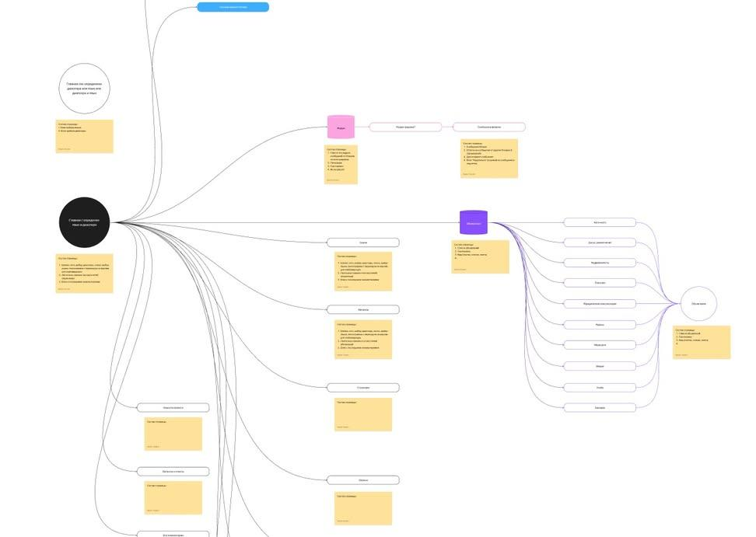This screenshot has height=537, width=756.
Task: Select the sticky note below Сообщения в форуме
Action: click(x=489, y=159)
